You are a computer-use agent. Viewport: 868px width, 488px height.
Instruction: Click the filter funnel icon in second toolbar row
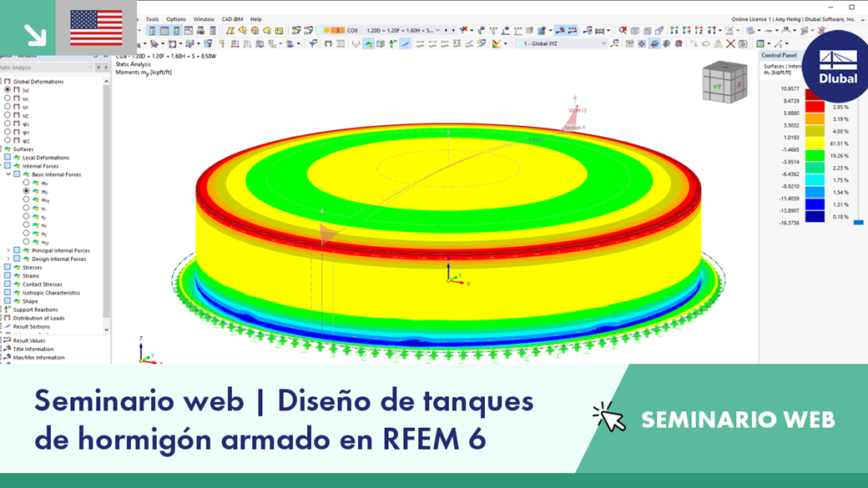(x=313, y=43)
